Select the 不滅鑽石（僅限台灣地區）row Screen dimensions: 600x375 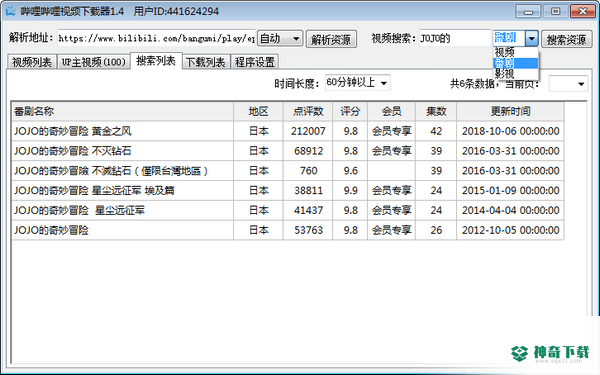[288, 171]
